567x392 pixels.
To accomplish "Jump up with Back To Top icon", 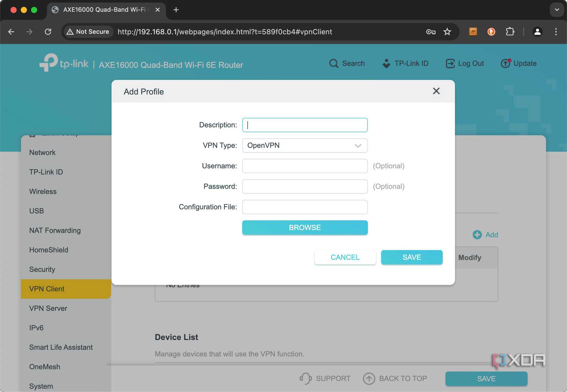I will point(368,378).
